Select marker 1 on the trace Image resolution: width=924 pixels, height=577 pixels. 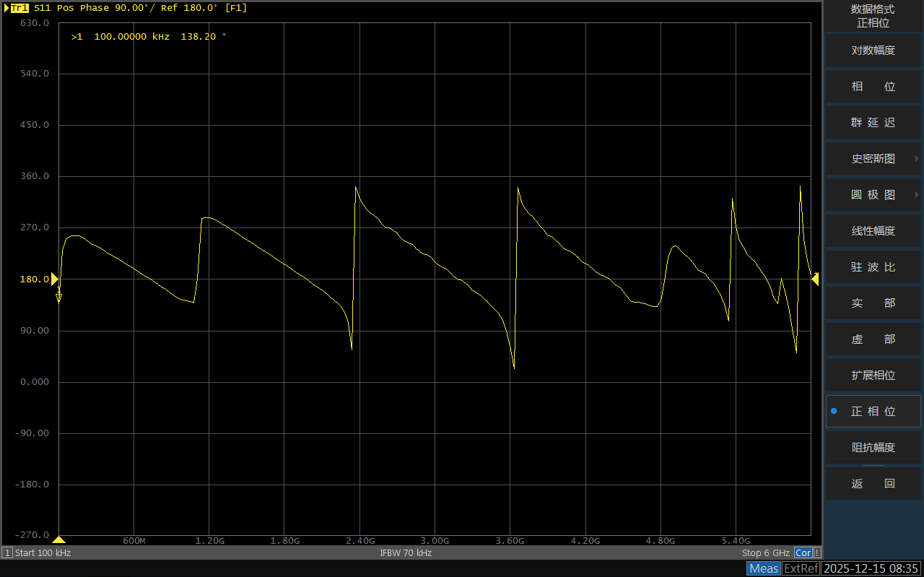click(58, 295)
